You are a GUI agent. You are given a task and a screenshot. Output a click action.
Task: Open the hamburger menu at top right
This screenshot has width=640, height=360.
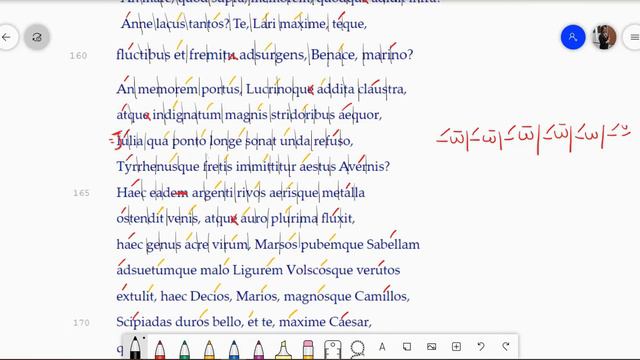coord(633,37)
